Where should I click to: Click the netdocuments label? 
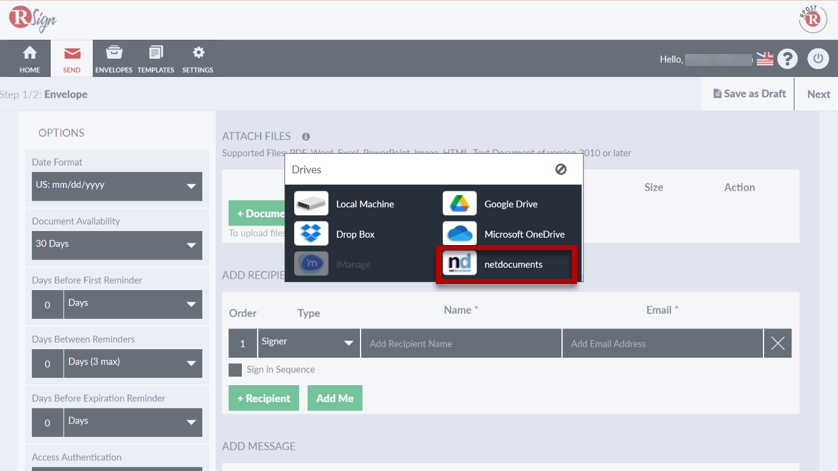pos(513,264)
